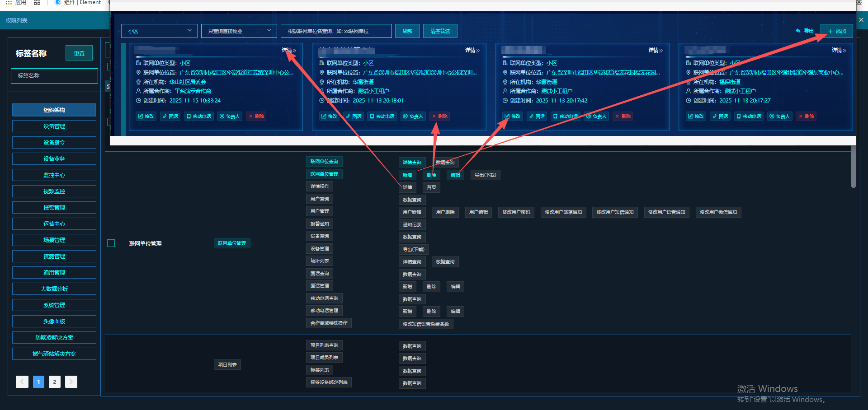This screenshot has height=410, width=868.
Task: Toggle the highlighted 编辑 tag beside 删除
Action: tap(455, 175)
